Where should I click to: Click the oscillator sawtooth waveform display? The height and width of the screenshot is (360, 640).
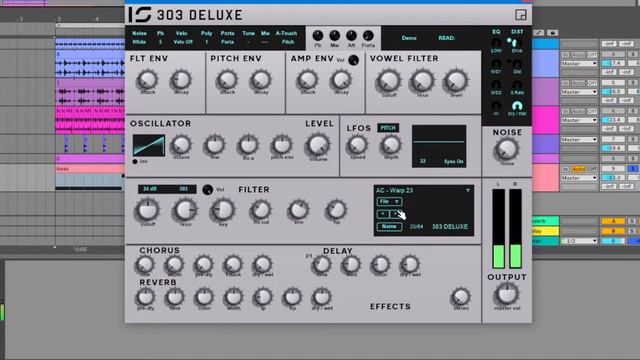pyautogui.click(x=149, y=145)
